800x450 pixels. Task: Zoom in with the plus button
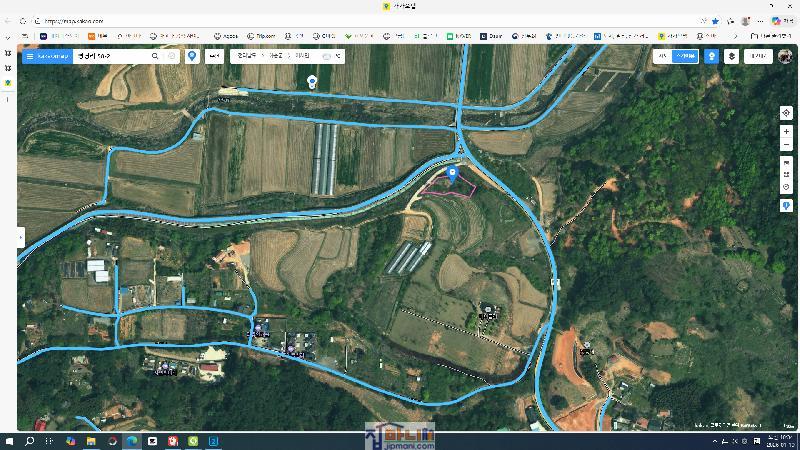[786, 131]
